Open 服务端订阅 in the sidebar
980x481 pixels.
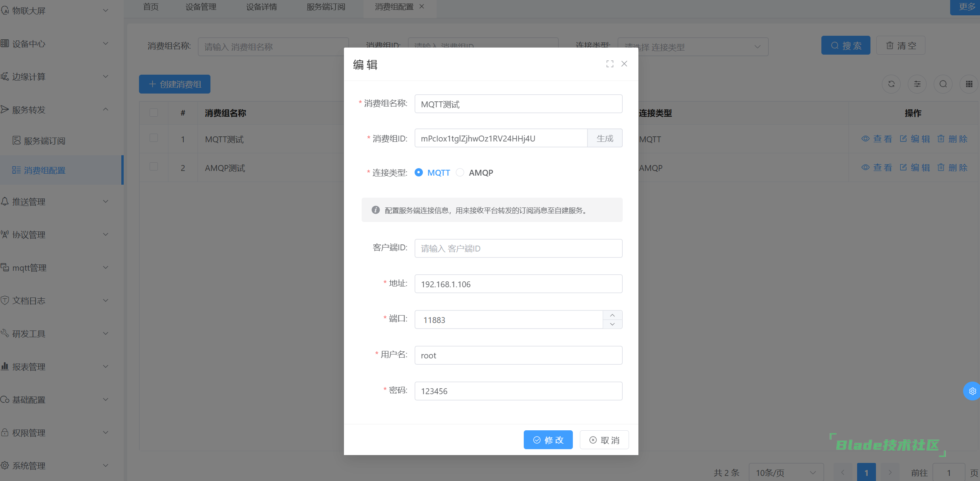click(x=44, y=141)
